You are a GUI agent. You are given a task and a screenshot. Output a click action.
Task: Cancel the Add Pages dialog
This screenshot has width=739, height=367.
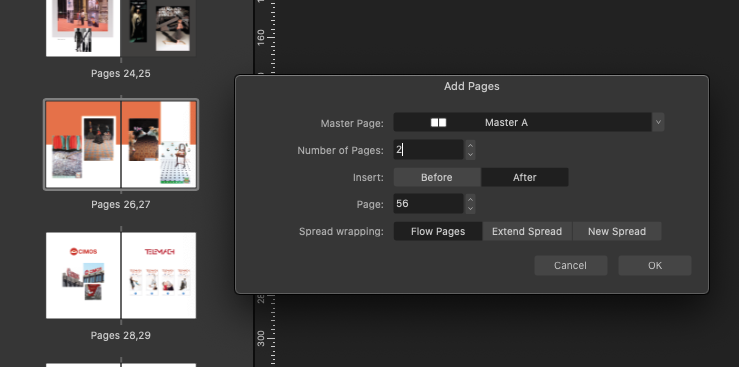pos(570,265)
